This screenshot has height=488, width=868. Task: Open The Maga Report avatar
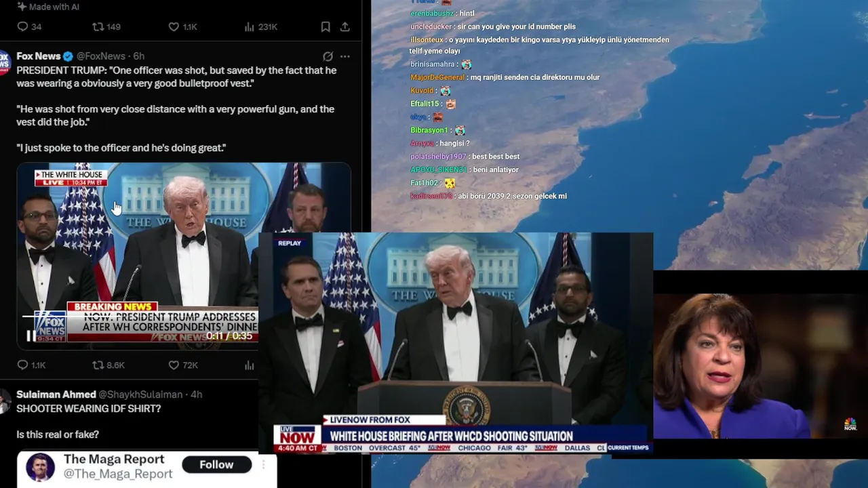coord(40,467)
